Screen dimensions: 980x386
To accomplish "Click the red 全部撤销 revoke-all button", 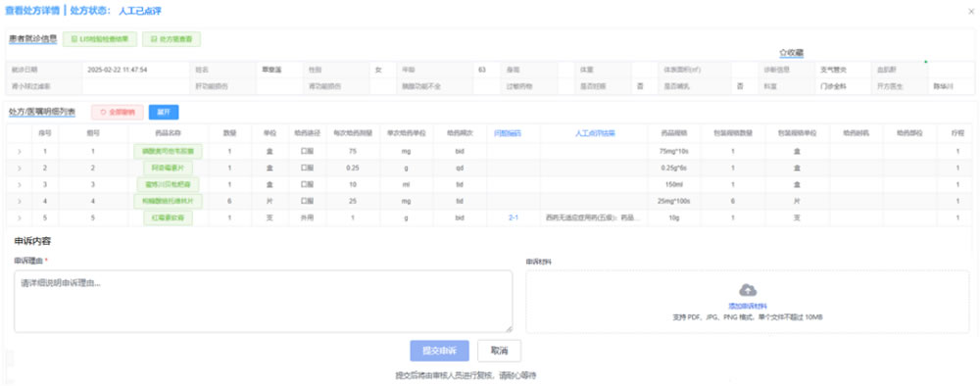I will 118,113.
